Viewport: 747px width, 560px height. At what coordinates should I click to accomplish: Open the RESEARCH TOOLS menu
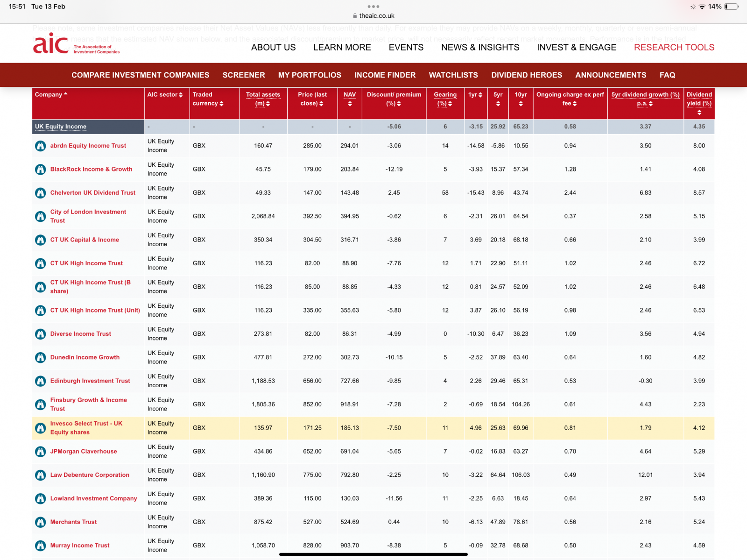[x=674, y=47]
